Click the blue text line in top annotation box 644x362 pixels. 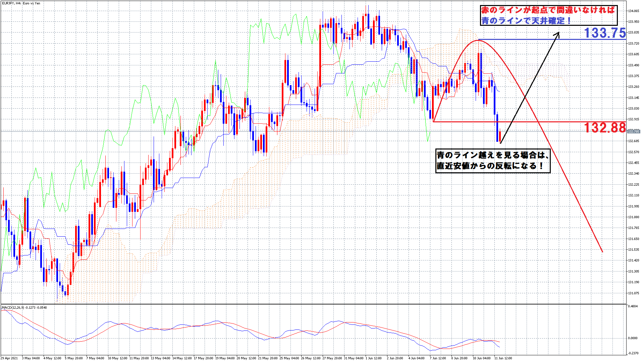point(527,21)
